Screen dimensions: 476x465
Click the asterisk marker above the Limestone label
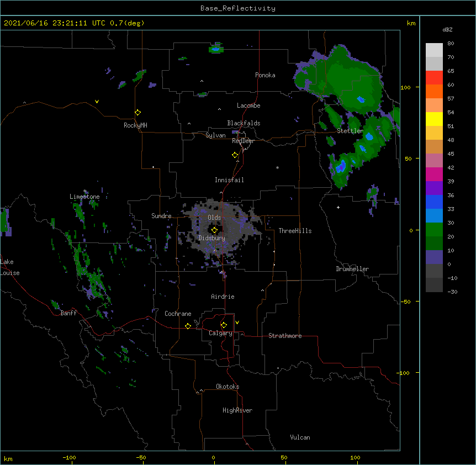84,191
